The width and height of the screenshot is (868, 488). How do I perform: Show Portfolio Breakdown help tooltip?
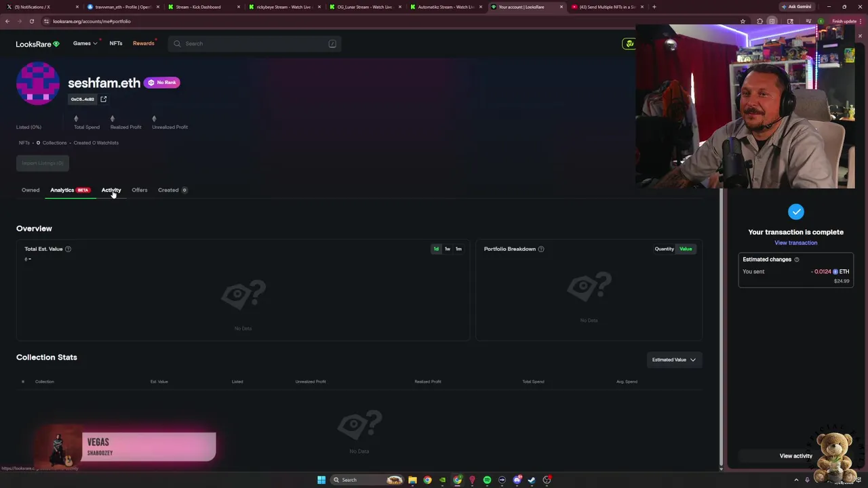[541, 249]
